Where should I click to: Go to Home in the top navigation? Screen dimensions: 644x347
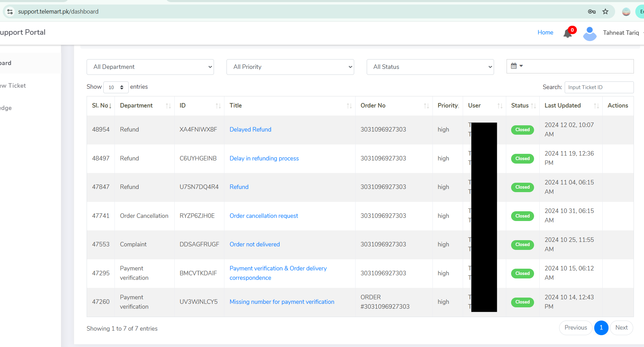545,32
